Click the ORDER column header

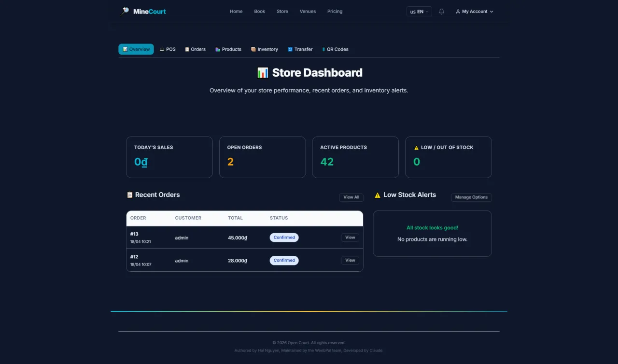tap(138, 218)
